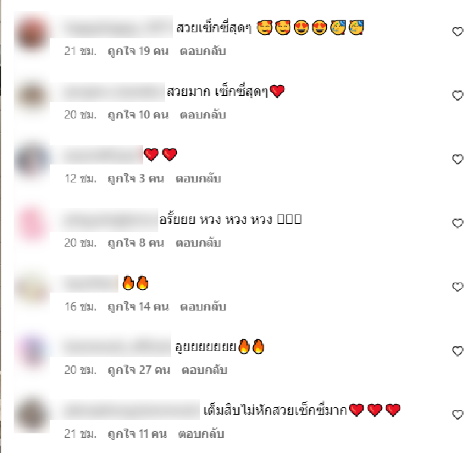Reply to the comment with 27 likes
The height and width of the screenshot is (453, 476).
tap(204, 370)
